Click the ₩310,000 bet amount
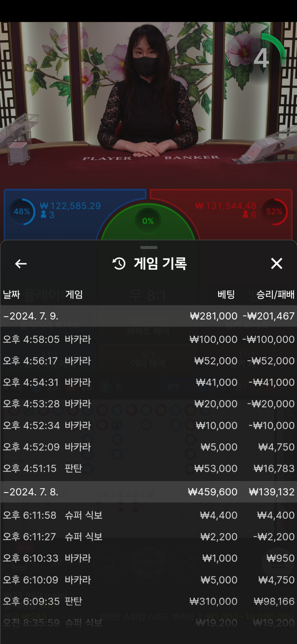Screen dimensions: 297x644 pos(213,601)
